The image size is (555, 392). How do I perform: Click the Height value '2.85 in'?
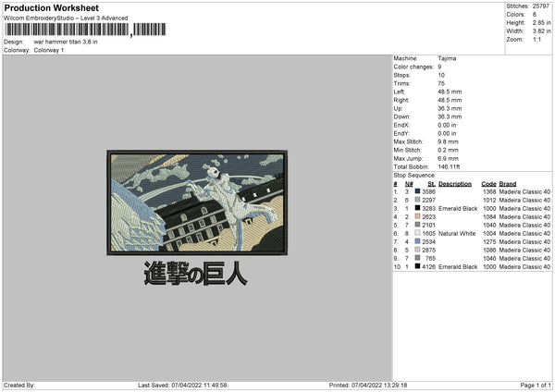point(541,22)
